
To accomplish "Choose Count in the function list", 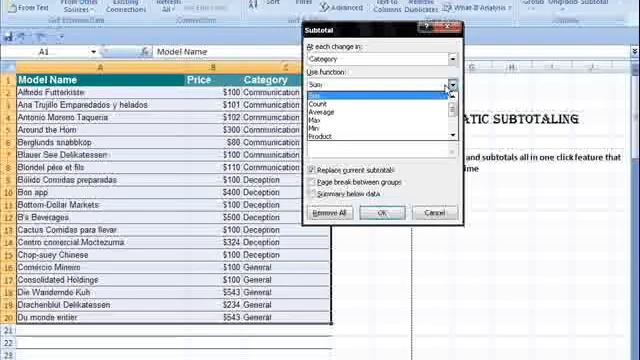I will point(378,104).
